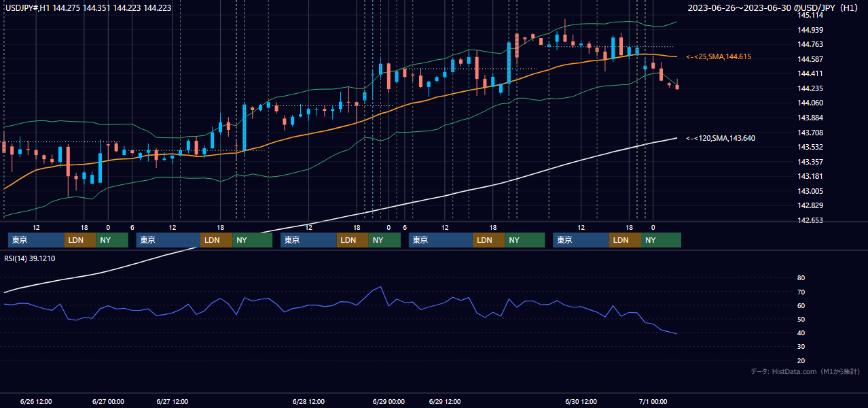
Task: Click the 東京 session block for 6/26
Action: (x=36, y=240)
